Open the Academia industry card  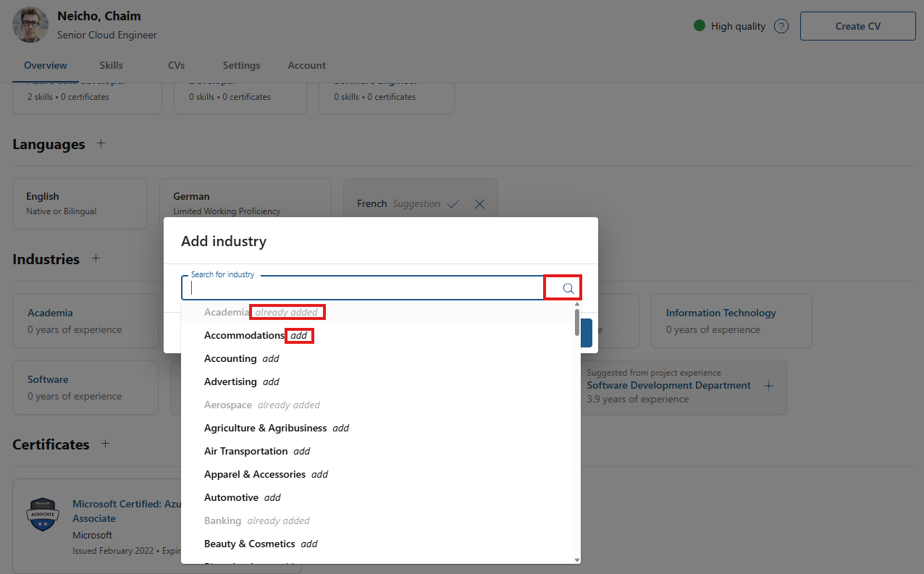pos(85,321)
